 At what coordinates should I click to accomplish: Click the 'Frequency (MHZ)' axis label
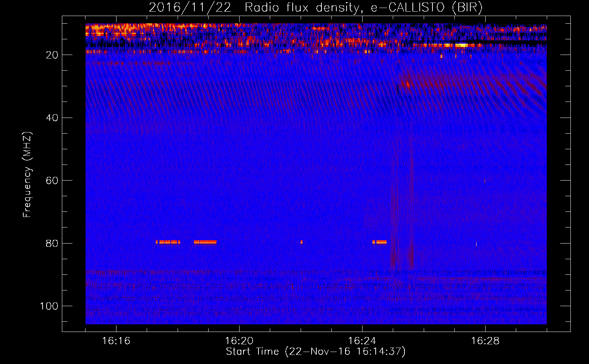point(27,175)
